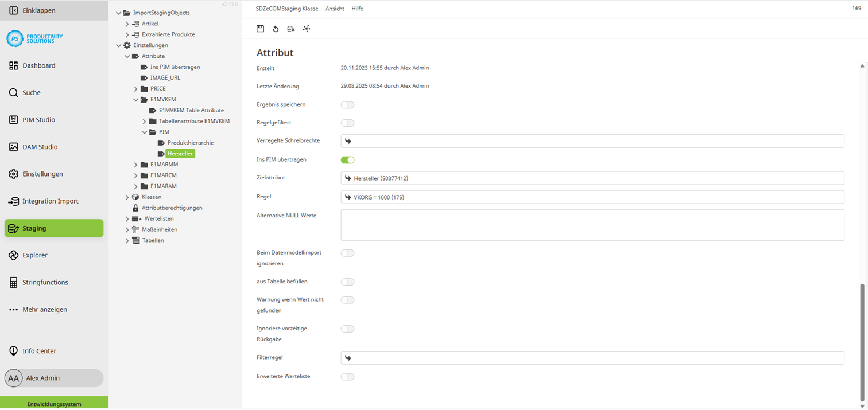This screenshot has width=868, height=410.
Task: Expand the Klassen tree node
Action: pyautogui.click(x=127, y=196)
